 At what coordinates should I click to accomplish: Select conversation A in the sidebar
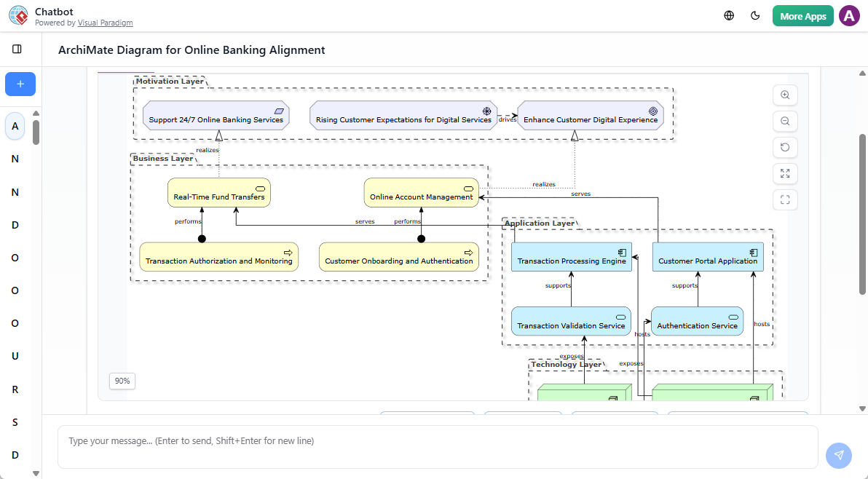click(x=15, y=126)
